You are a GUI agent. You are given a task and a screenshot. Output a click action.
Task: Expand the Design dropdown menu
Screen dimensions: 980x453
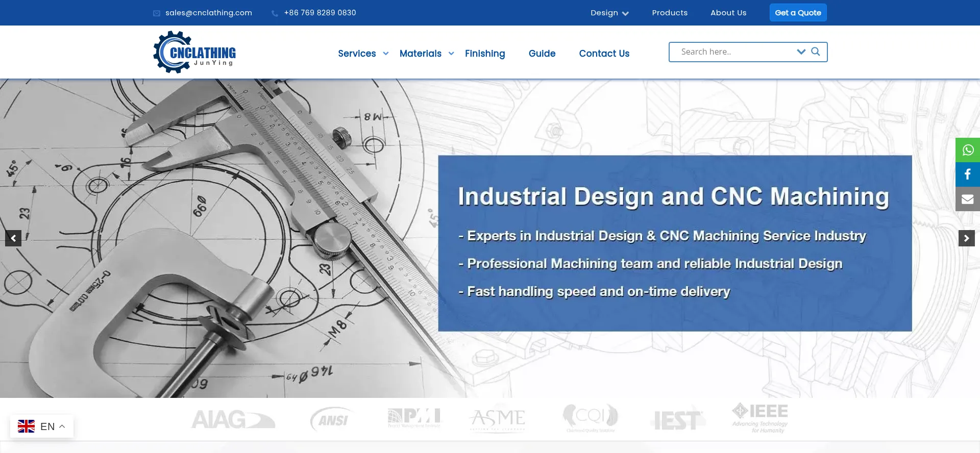(609, 13)
